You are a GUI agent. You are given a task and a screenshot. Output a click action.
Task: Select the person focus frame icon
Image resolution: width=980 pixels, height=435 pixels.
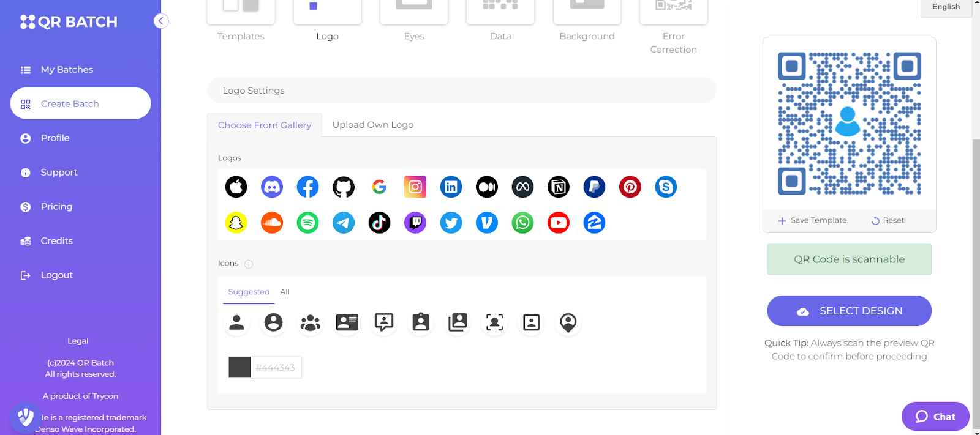click(494, 322)
